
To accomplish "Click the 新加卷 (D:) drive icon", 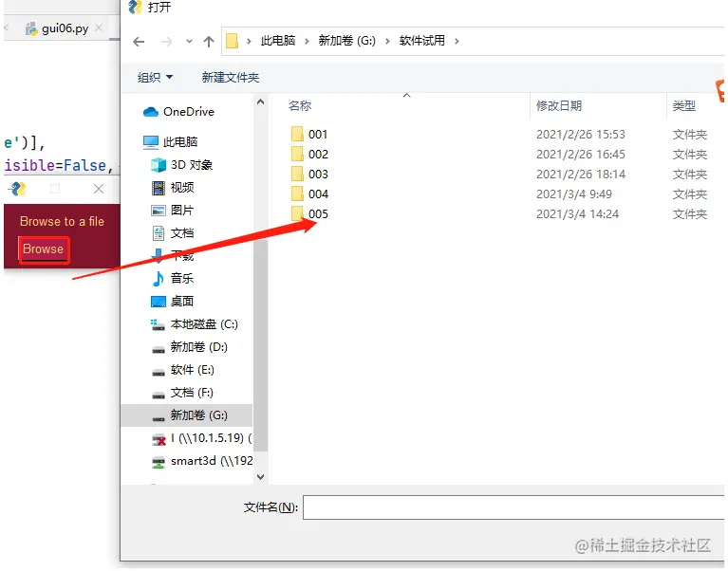I will tap(159, 349).
